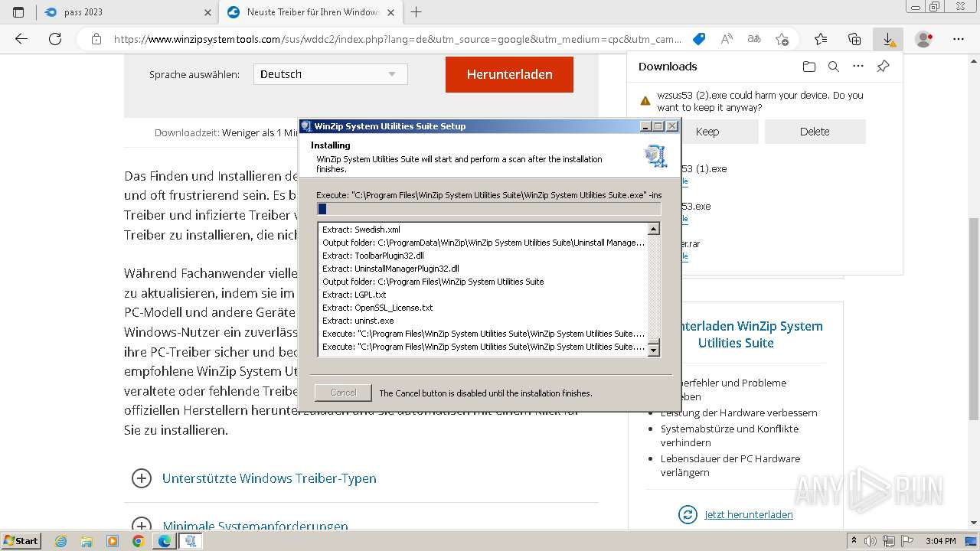Launch Internet Explorer from taskbar
This screenshot has height=551, width=980.
(x=61, y=541)
